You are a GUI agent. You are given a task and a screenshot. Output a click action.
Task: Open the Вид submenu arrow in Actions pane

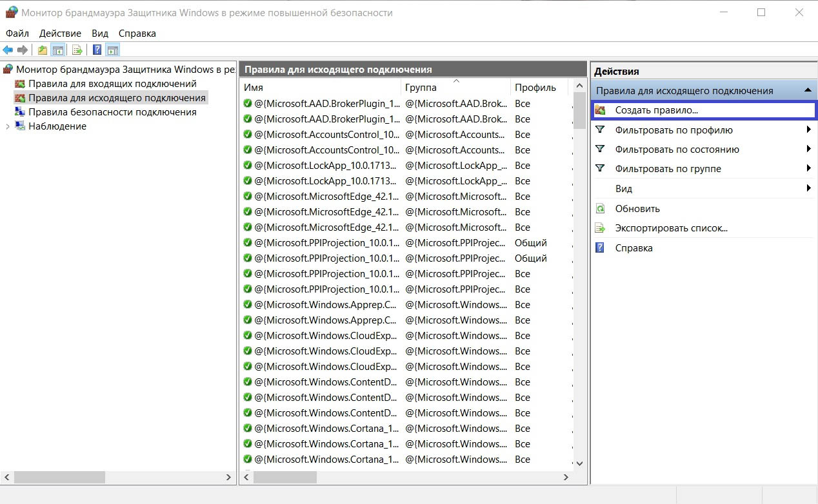click(x=808, y=189)
